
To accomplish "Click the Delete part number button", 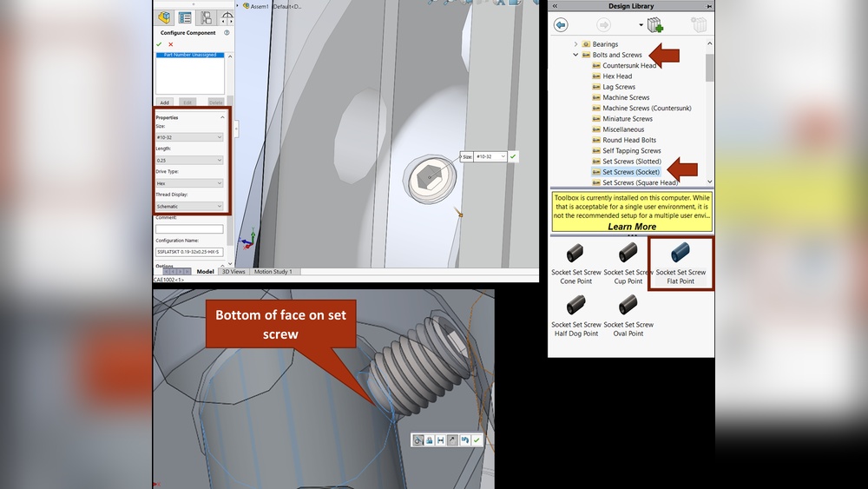I will pyautogui.click(x=216, y=102).
